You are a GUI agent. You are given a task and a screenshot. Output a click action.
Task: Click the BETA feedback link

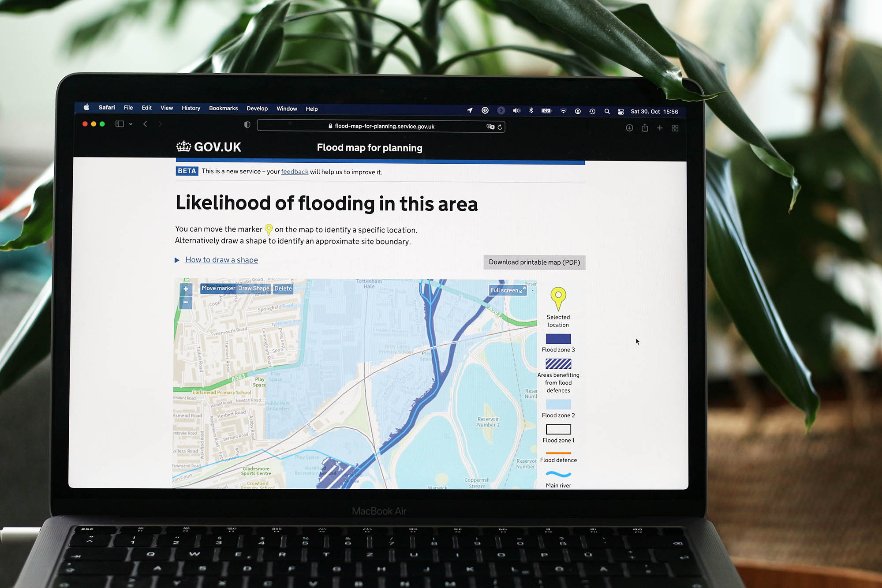pos(295,172)
